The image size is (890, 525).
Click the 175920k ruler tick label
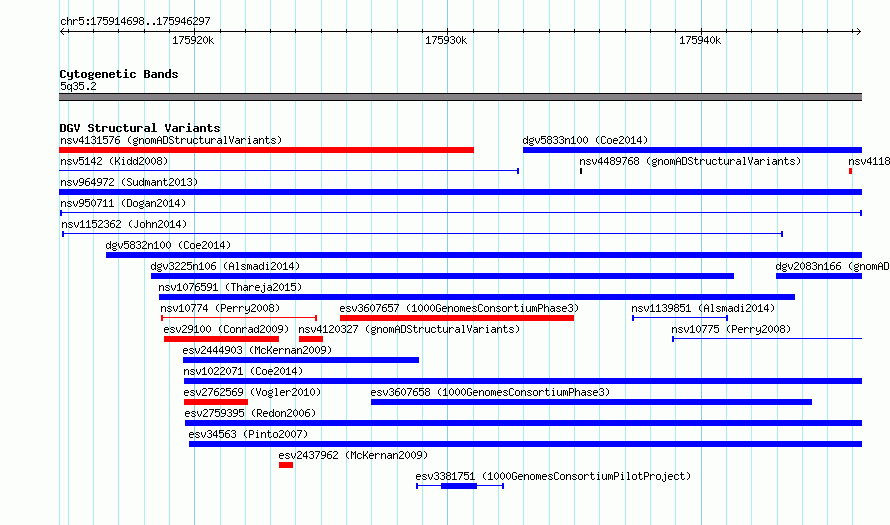click(193, 40)
